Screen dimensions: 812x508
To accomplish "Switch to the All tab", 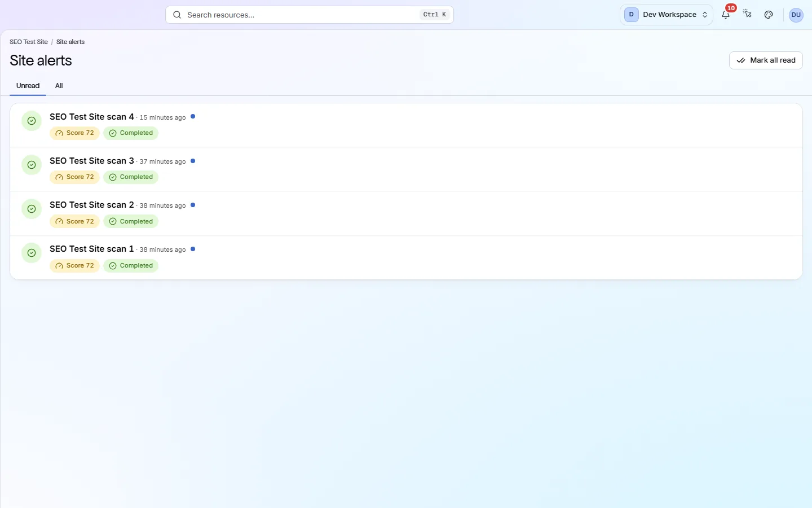I will (59, 86).
